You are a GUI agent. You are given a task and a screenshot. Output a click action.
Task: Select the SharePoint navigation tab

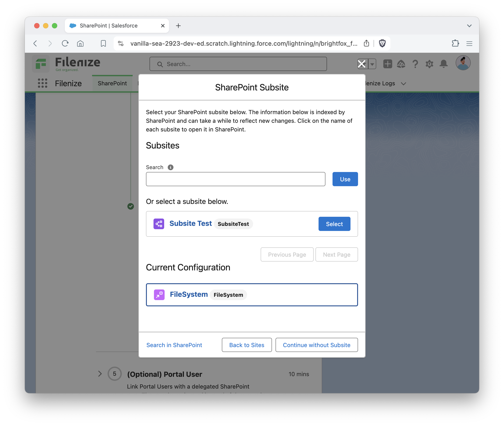point(112,83)
